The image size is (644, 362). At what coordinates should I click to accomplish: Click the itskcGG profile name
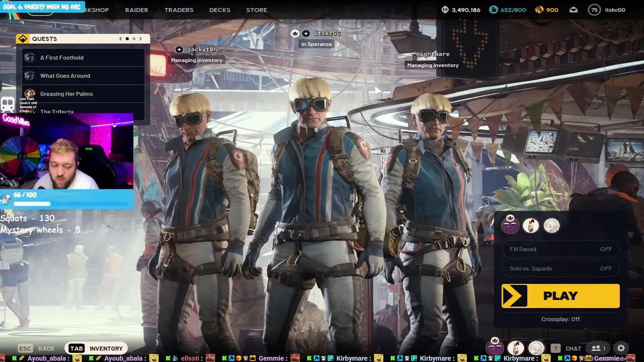tap(615, 10)
